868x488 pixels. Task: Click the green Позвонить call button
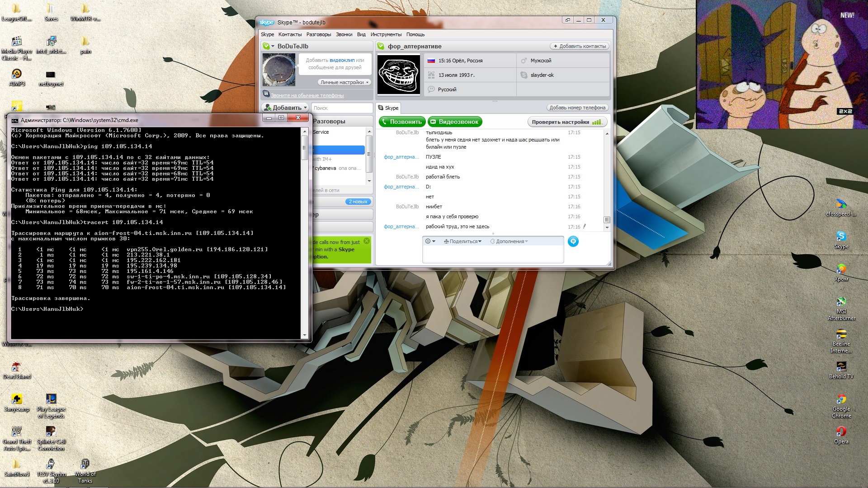click(402, 122)
